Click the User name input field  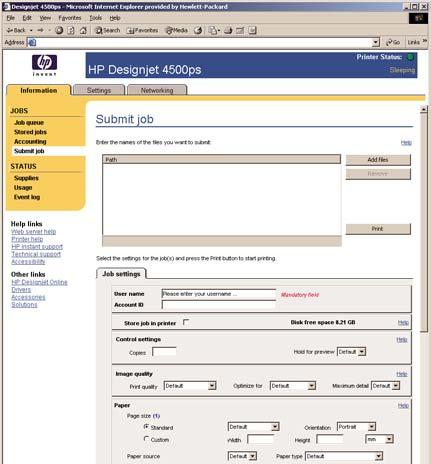click(x=219, y=294)
